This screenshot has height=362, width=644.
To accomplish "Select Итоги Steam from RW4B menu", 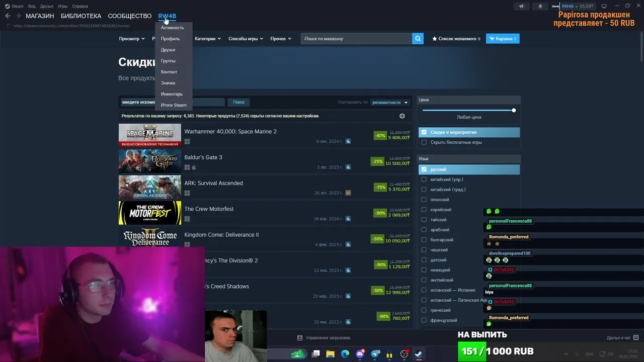I will tap(174, 105).
